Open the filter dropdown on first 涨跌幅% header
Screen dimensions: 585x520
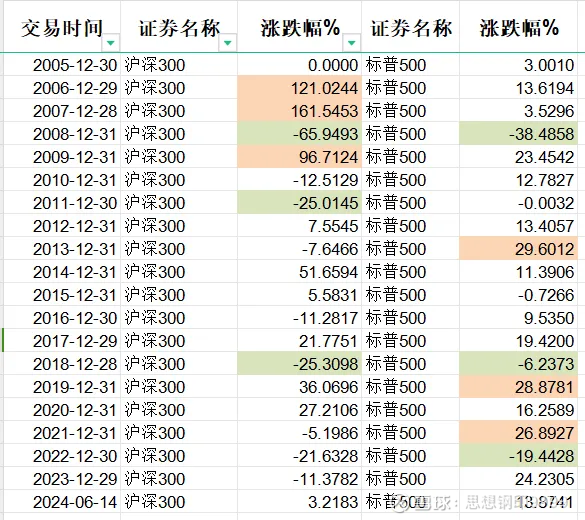[351, 43]
